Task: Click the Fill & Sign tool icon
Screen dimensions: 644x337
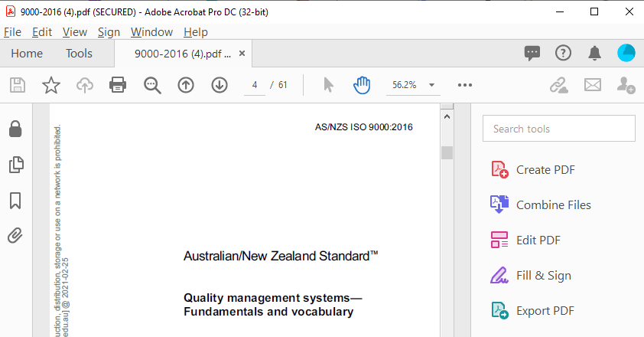Action: tap(499, 275)
